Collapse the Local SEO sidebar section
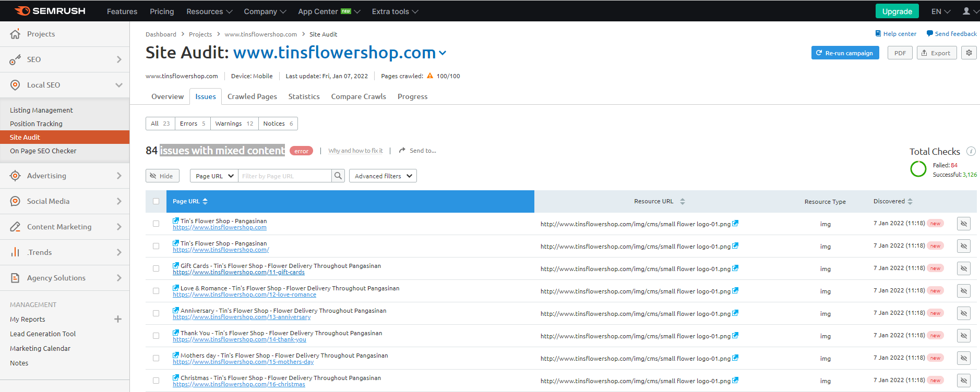980x392 pixels. (119, 85)
